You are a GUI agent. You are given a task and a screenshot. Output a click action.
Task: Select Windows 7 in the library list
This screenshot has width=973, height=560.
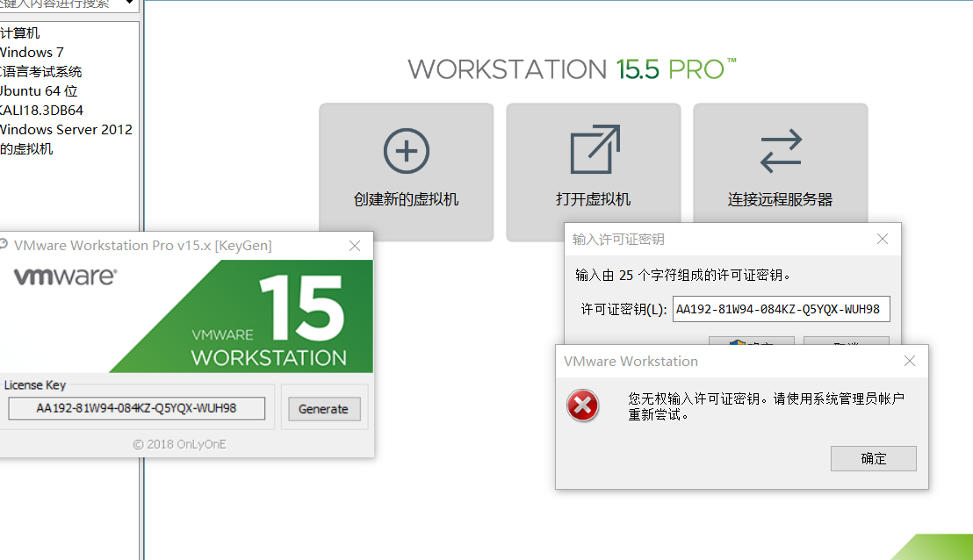(31, 52)
